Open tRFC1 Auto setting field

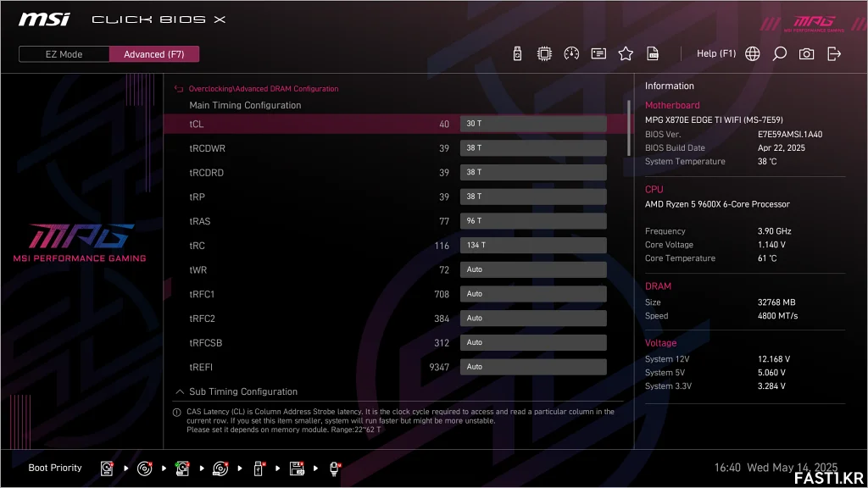533,294
